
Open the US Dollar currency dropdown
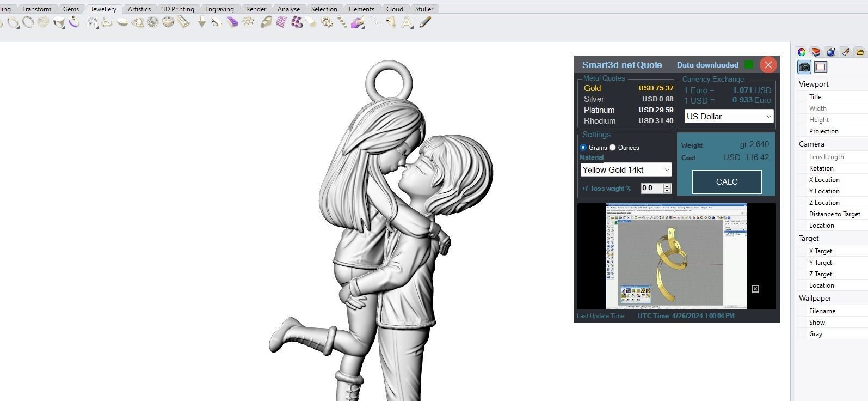tap(729, 116)
